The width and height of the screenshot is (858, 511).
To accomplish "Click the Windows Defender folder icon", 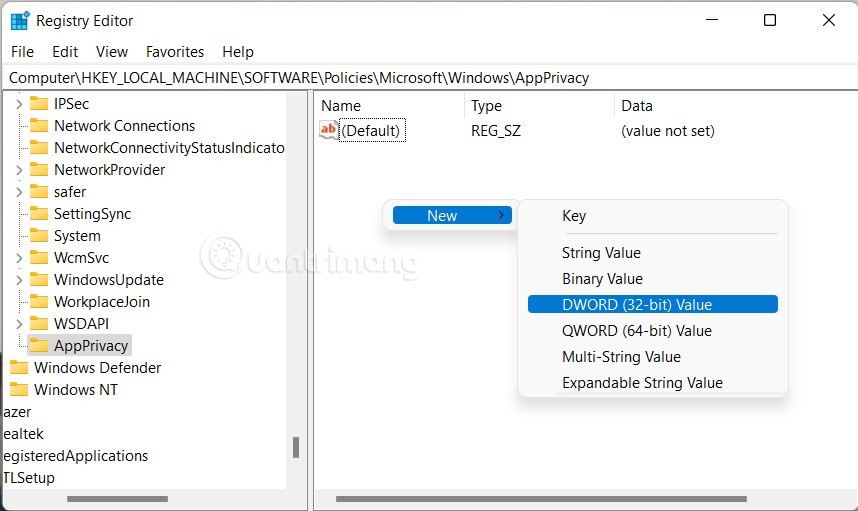I will click(19, 368).
